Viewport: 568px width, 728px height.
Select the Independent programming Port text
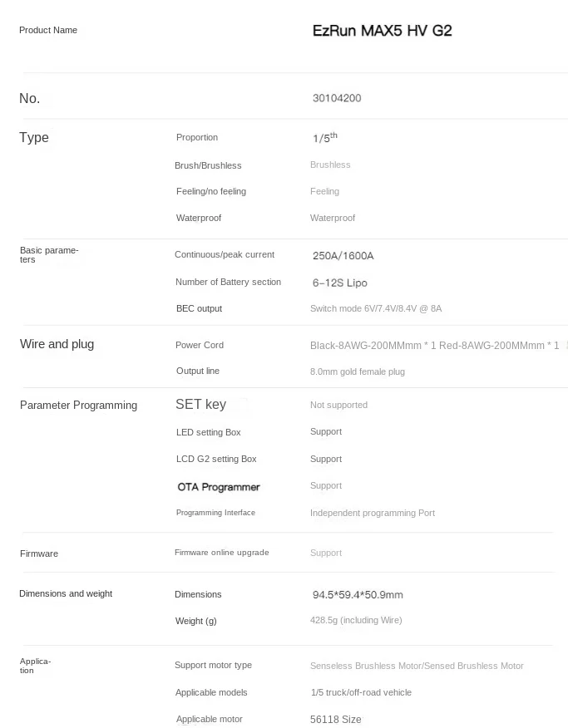tap(373, 513)
